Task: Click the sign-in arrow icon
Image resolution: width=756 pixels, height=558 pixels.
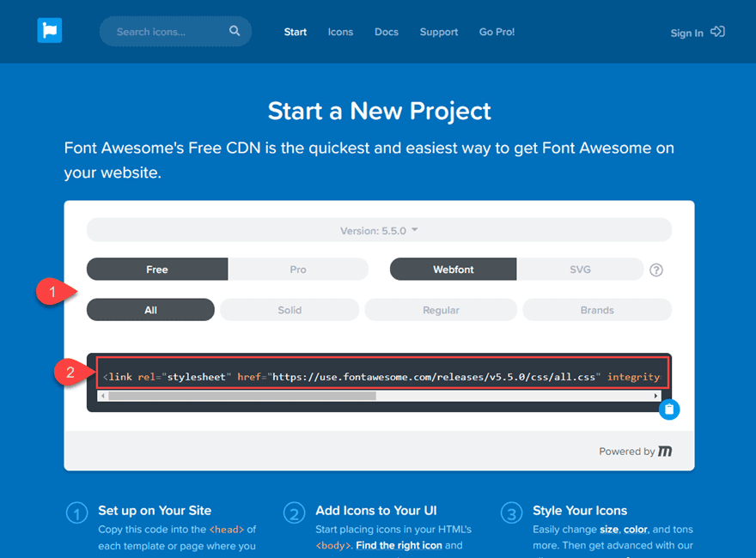Action: click(717, 32)
